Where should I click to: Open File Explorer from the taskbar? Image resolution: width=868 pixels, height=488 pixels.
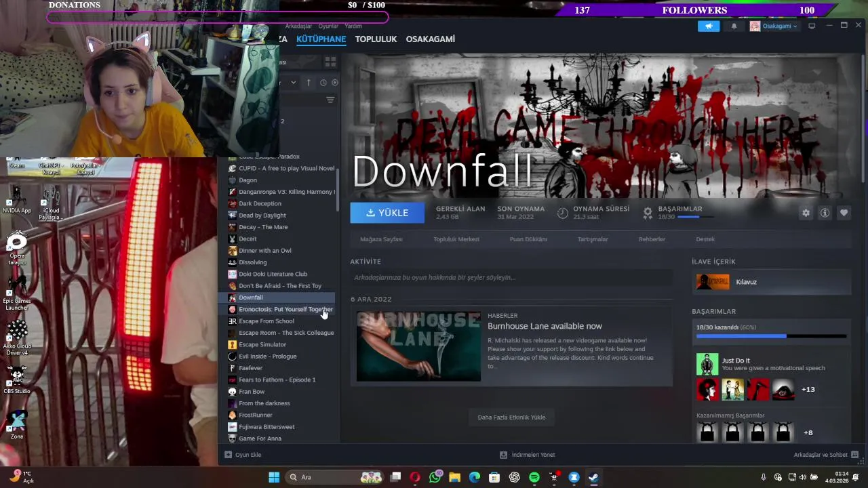coord(454,477)
